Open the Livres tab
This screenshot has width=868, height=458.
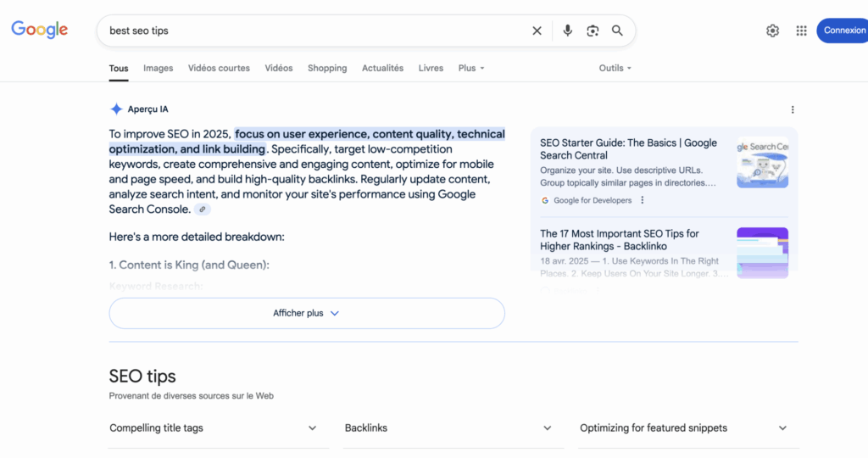click(x=431, y=68)
